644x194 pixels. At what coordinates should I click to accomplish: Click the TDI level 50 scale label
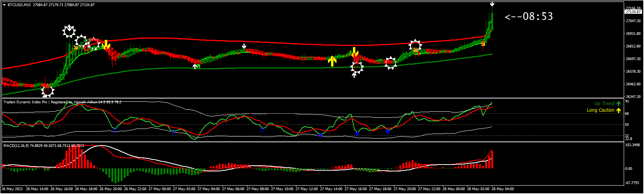click(627, 125)
